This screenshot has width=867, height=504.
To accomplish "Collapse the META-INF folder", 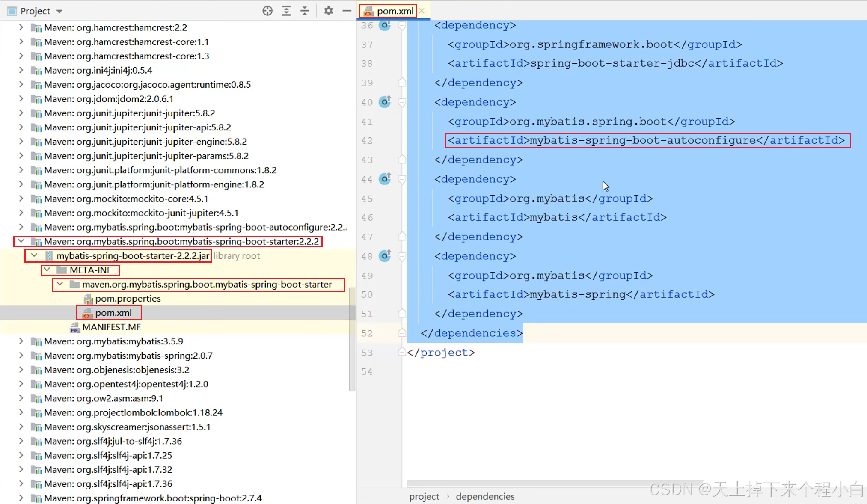I will click(x=47, y=270).
